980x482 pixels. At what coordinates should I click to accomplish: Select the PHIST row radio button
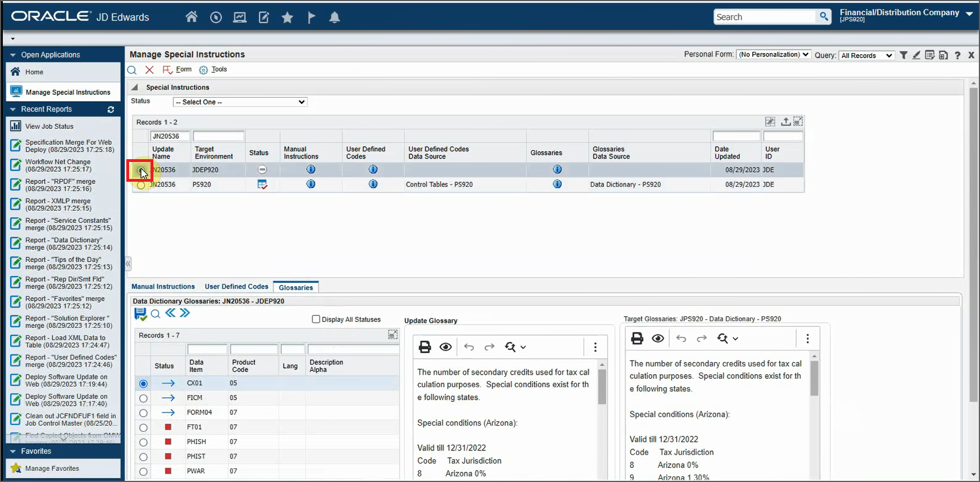click(x=143, y=457)
